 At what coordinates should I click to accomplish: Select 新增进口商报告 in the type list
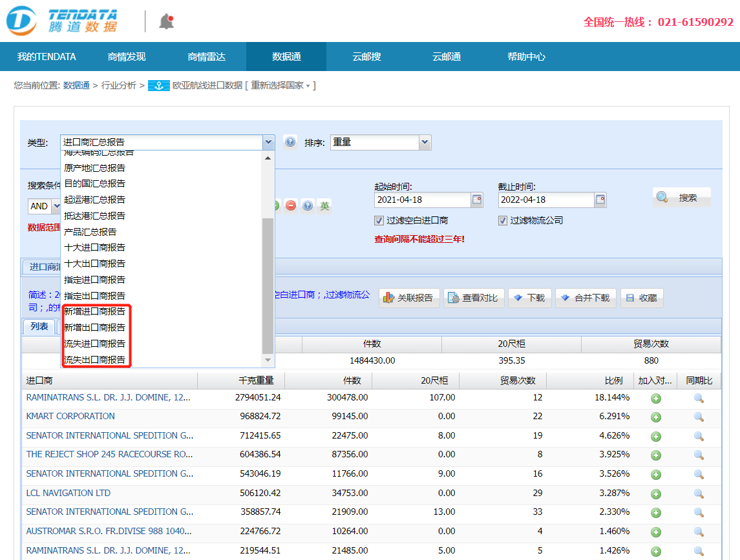95,311
